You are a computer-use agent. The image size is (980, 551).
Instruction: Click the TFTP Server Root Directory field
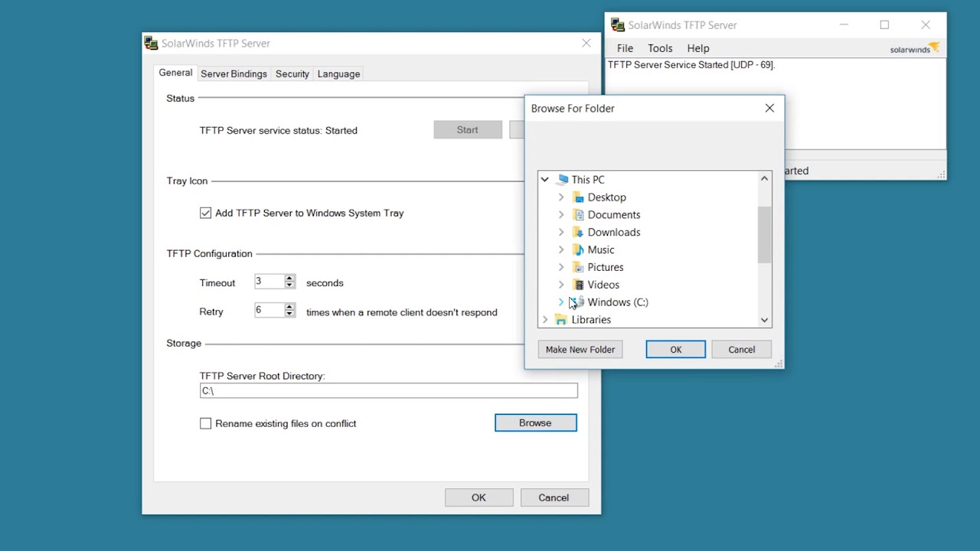388,391
